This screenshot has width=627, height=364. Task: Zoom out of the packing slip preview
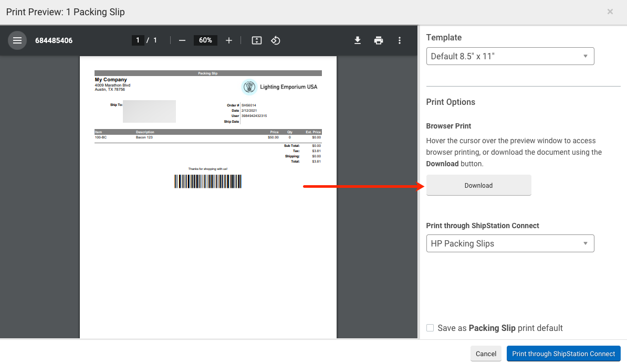(182, 40)
